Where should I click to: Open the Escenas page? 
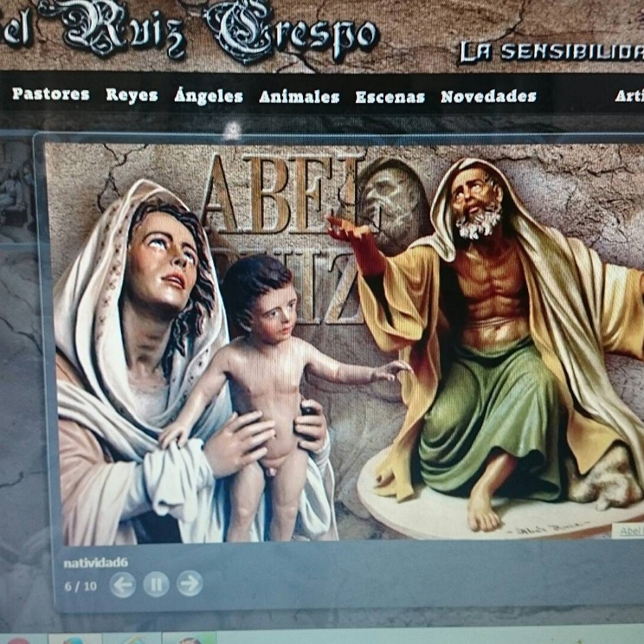390,97
